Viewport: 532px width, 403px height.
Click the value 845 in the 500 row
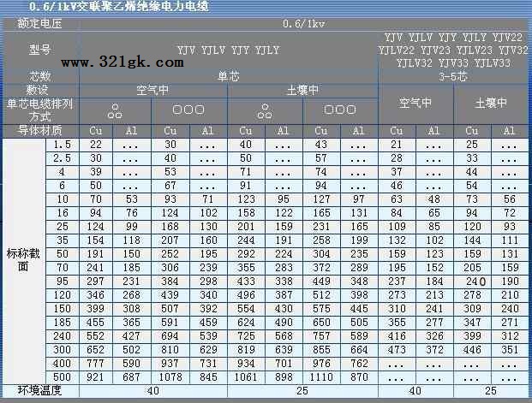(x=208, y=376)
